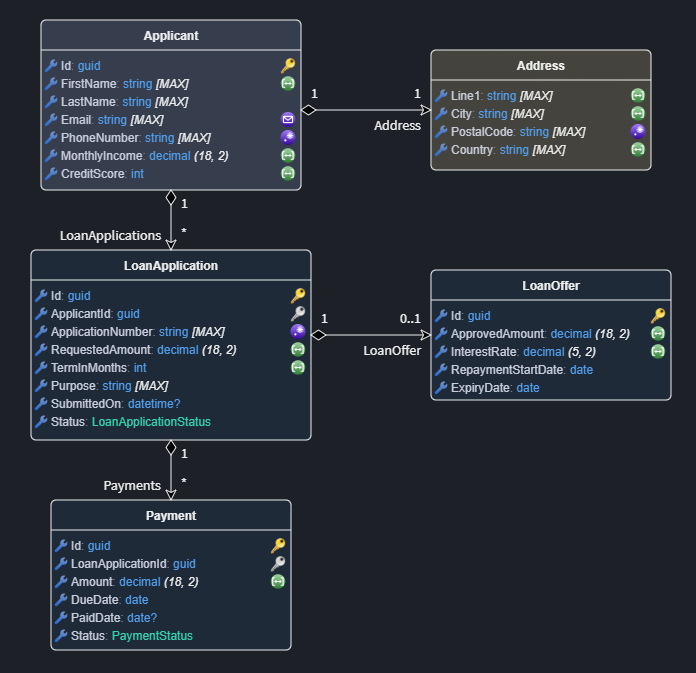The image size is (696, 673).
Task: Select the RepaymentStartDate attribute row
Action: tap(551, 369)
